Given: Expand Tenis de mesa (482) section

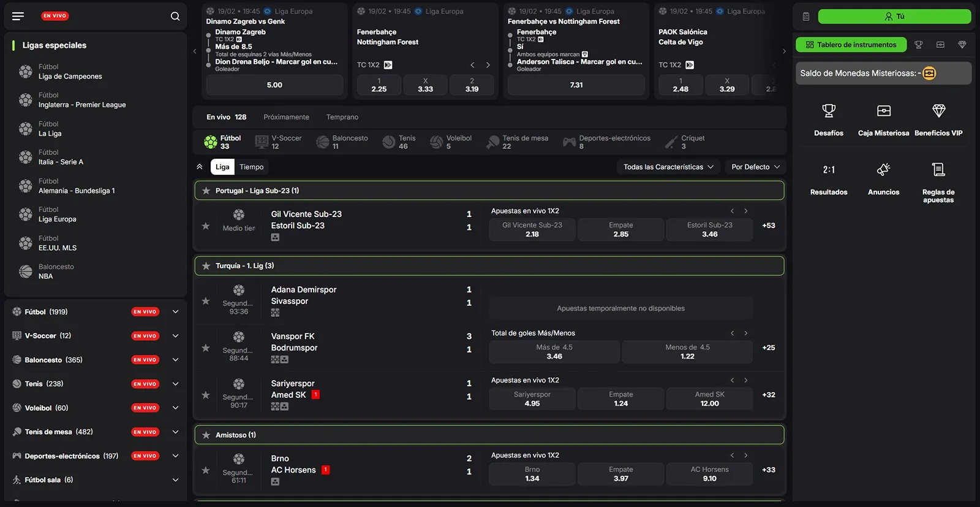Looking at the screenshot, I should pos(175,432).
